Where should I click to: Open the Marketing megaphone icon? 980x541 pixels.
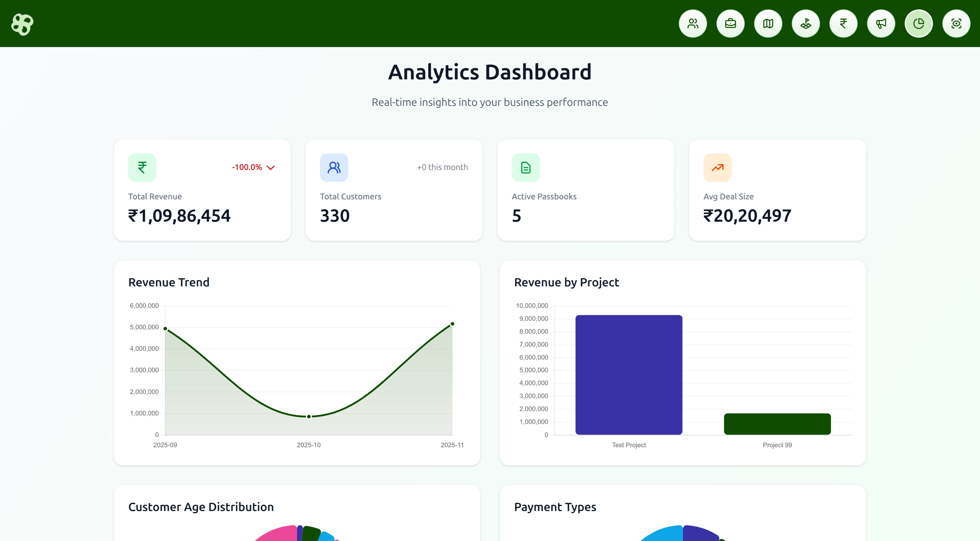(881, 23)
